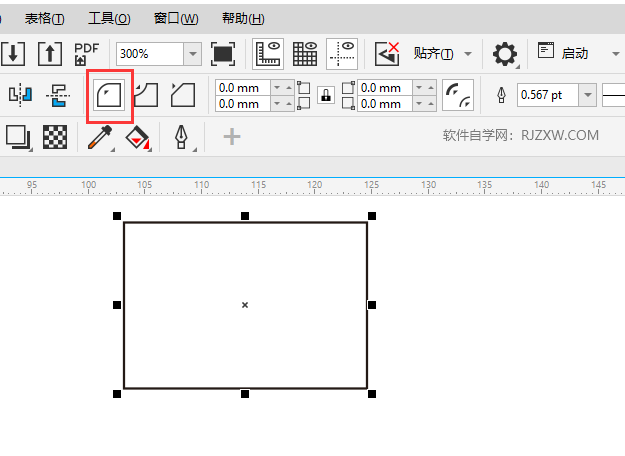Viewport: 625px width, 456px height.
Task: Click the Publish to PDF icon
Action: [86, 53]
